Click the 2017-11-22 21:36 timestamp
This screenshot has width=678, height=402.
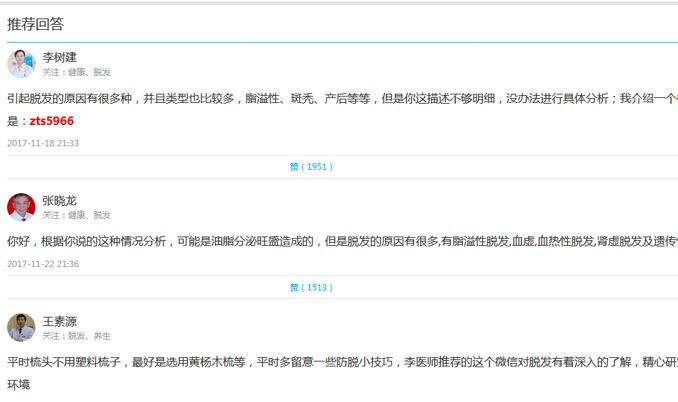click(x=43, y=264)
